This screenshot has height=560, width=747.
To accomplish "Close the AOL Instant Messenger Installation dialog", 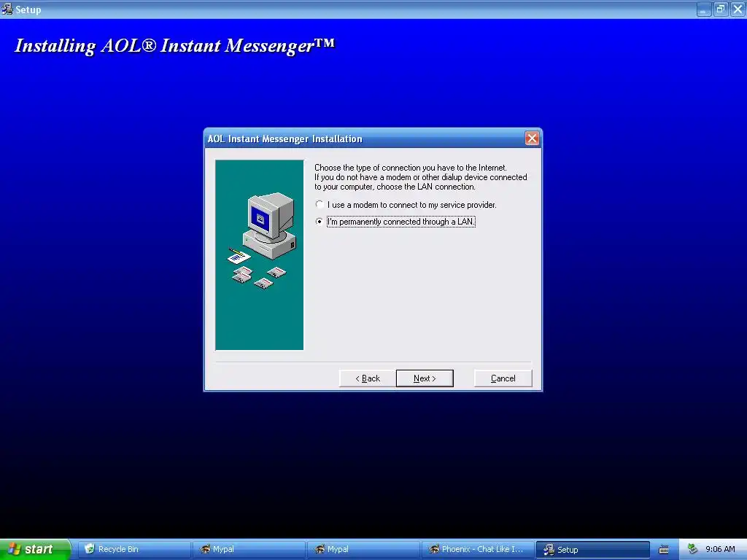I will pyautogui.click(x=532, y=139).
